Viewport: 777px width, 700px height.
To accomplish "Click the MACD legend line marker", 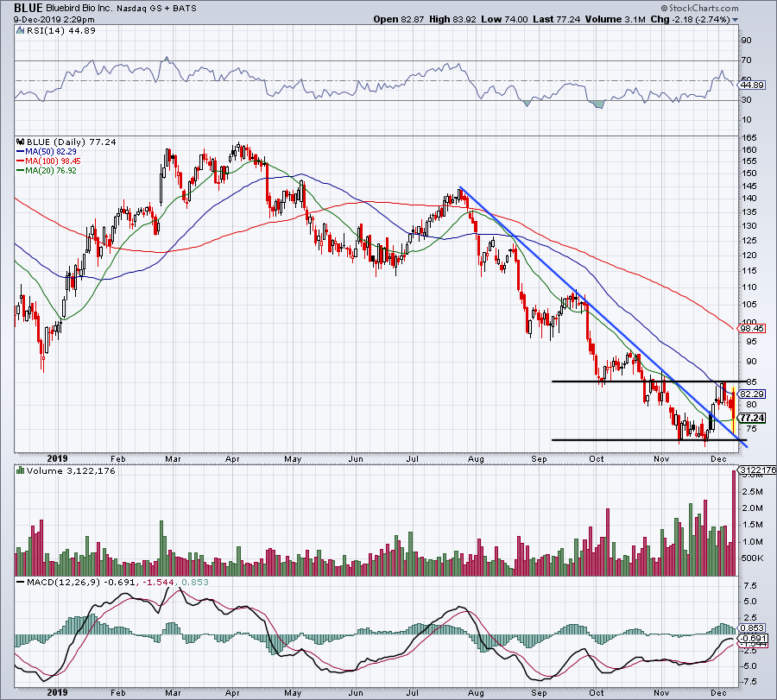I will (21, 582).
